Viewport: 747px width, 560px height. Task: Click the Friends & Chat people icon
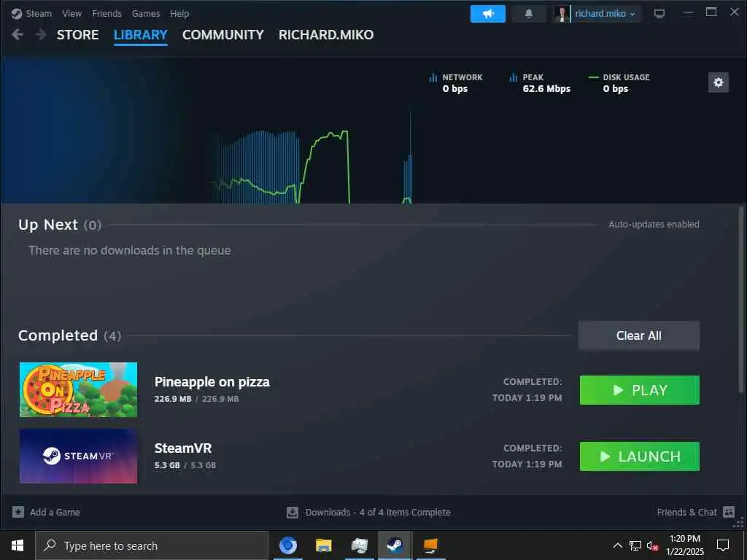(x=729, y=512)
